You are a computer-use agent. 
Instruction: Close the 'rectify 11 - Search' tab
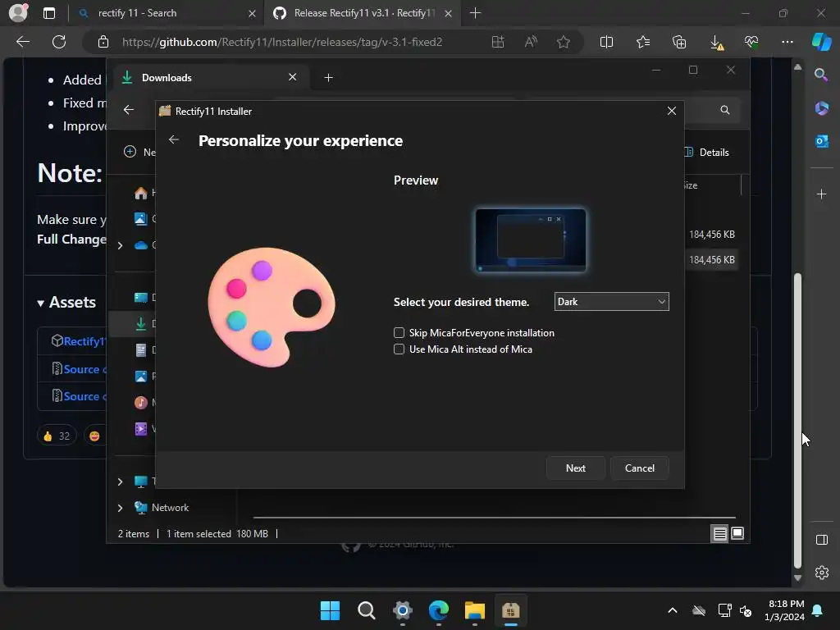(252, 13)
